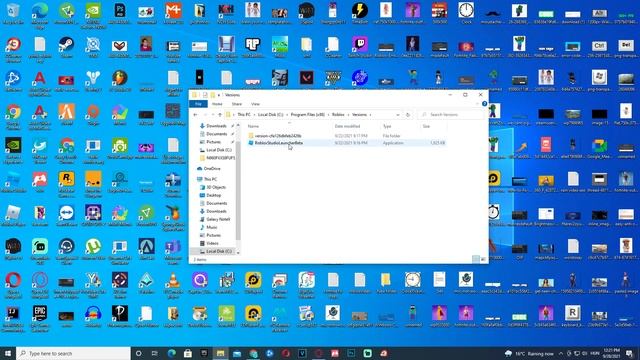Image resolution: width=640 pixels, height=360 pixels.
Task: Open the Recycle Bin desktop icon
Action: [x=13, y=14]
